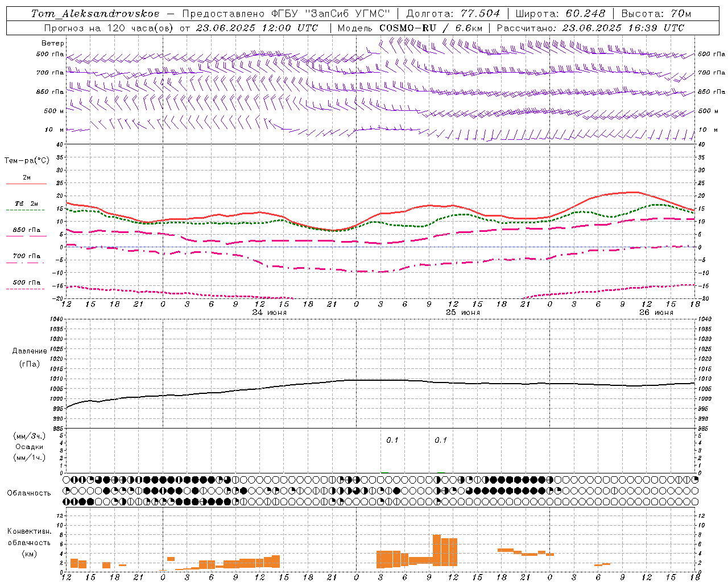Image resolution: width=728 pixels, height=582 pixels.
Task: Click the Осадки precipitation label
Action: pyautogui.click(x=30, y=447)
